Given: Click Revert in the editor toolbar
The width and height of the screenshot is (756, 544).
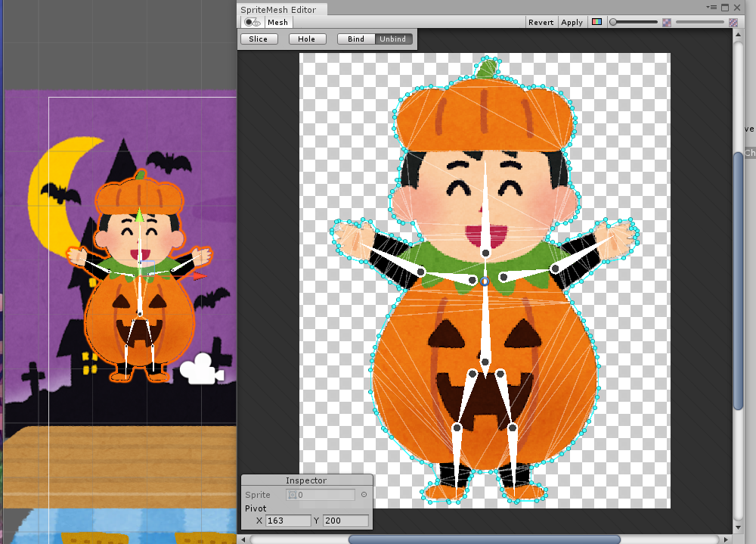Looking at the screenshot, I should [541, 22].
